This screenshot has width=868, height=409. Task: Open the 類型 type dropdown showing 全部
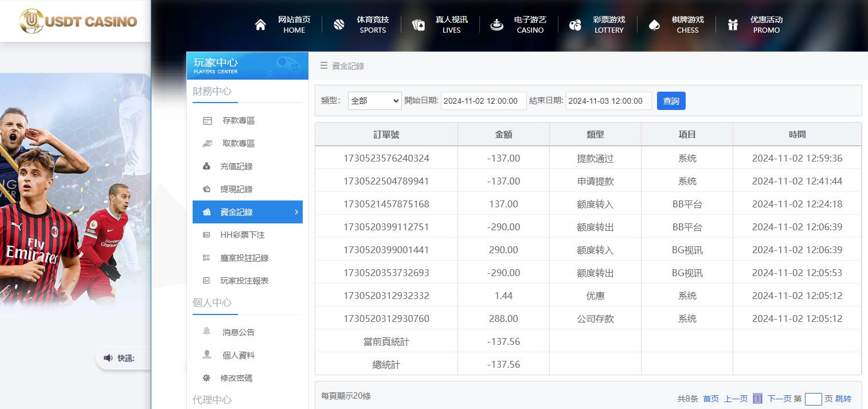pos(374,100)
